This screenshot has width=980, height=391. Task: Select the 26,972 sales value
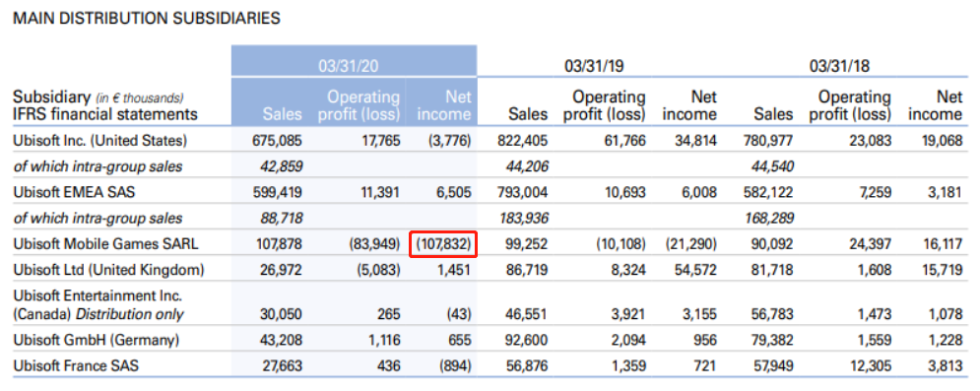coord(281,271)
